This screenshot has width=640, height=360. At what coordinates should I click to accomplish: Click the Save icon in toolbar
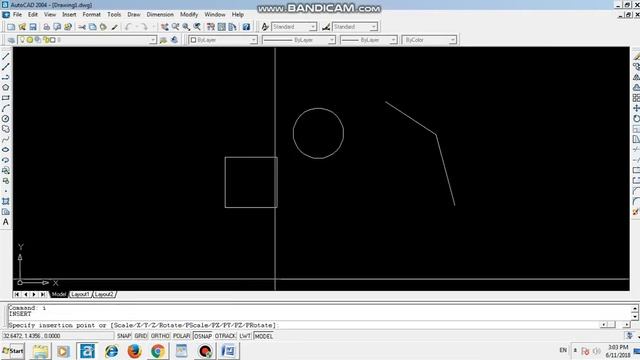(x=33, y=27)
